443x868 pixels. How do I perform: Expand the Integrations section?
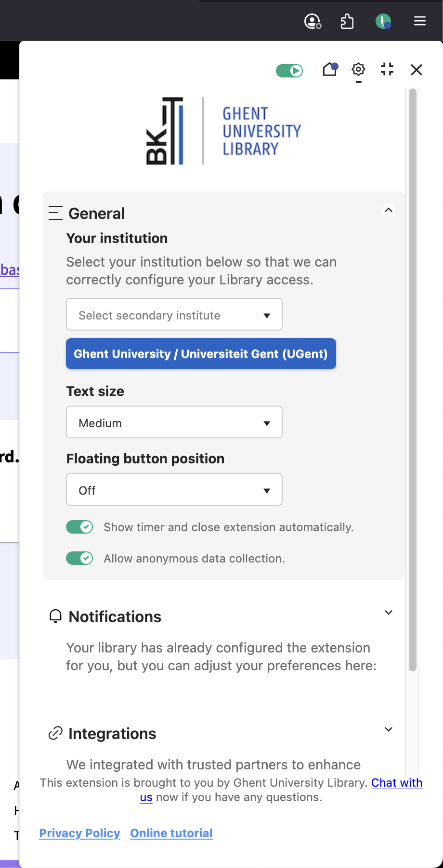(x=389, y=729)
